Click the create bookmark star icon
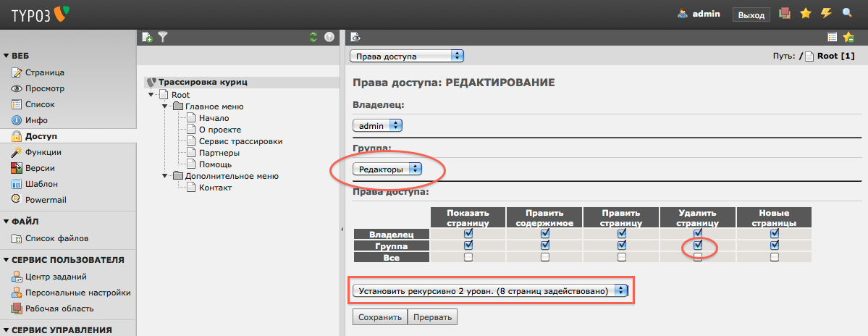 tap(848, 37)
